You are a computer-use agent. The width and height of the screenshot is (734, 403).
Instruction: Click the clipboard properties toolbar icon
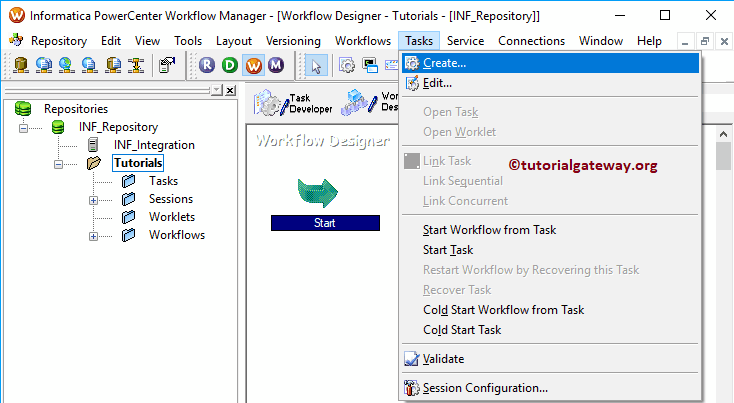click(167, 65)
